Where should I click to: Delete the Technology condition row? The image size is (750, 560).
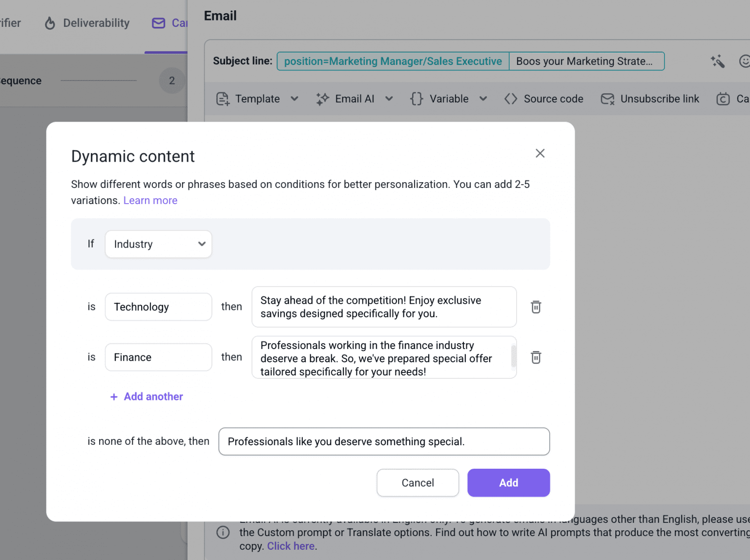[536, 307]
